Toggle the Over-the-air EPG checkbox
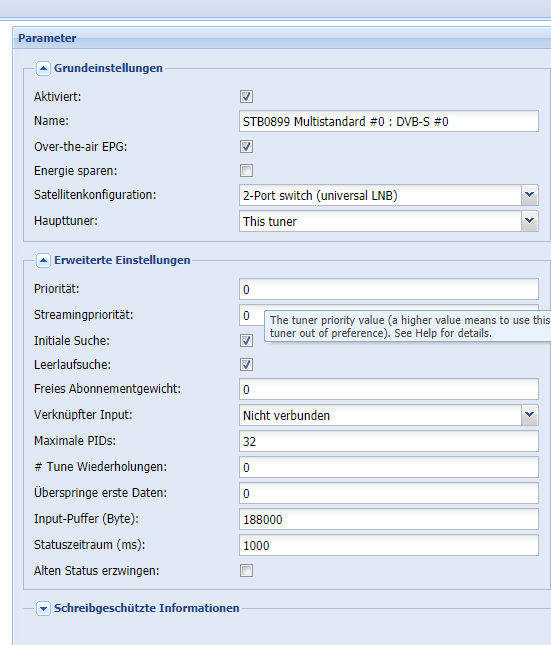Image resolution: width=551 pixels, height=645 pixels. pyautogui.click(x=246, y=146)
